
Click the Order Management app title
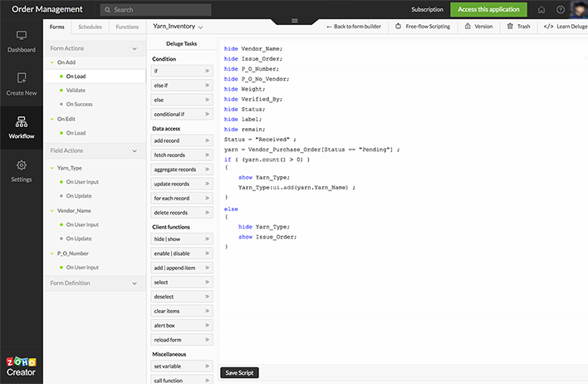pyautogui.click(x=47, y=9)
